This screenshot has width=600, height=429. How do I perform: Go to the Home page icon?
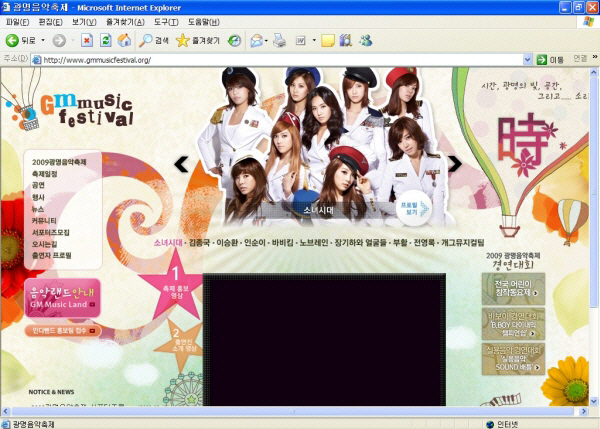[x=124, y=40]
